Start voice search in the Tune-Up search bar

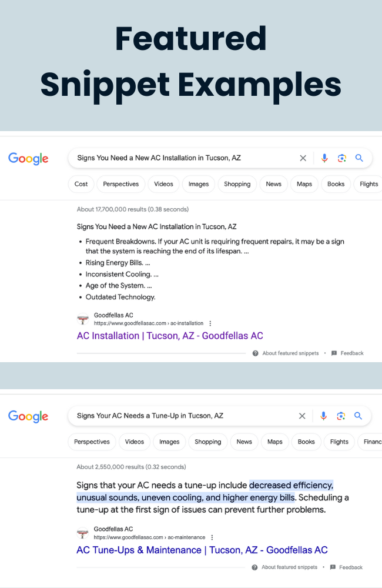click(x=323, y=416)
